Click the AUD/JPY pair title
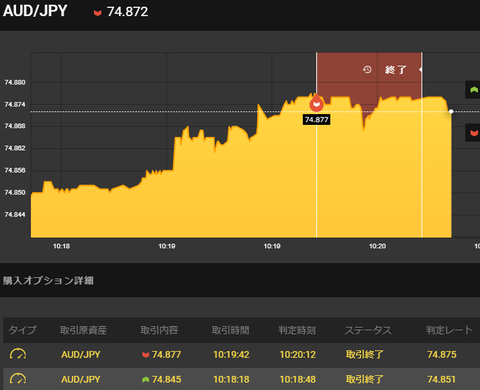 [35, 11]
